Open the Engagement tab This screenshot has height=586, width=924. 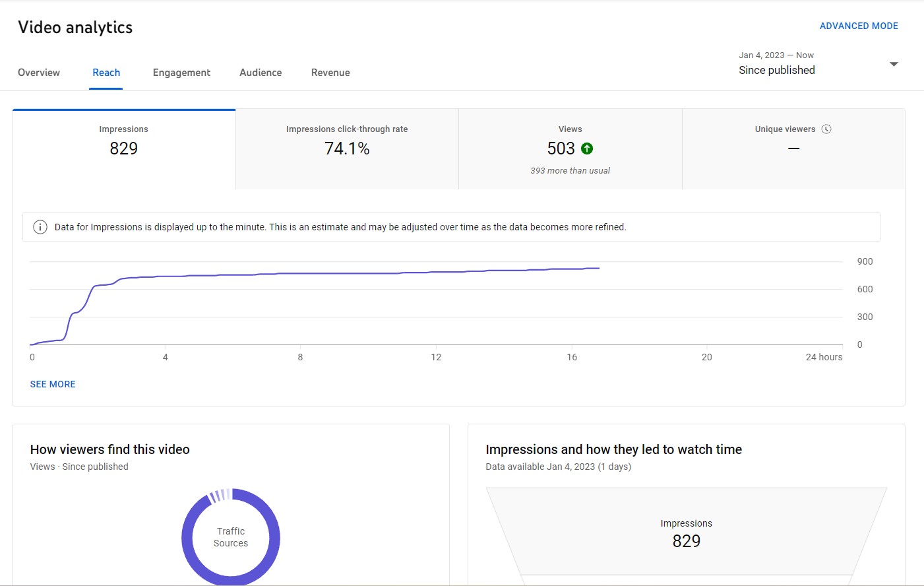pyautogui.click(x=181, y=73)
